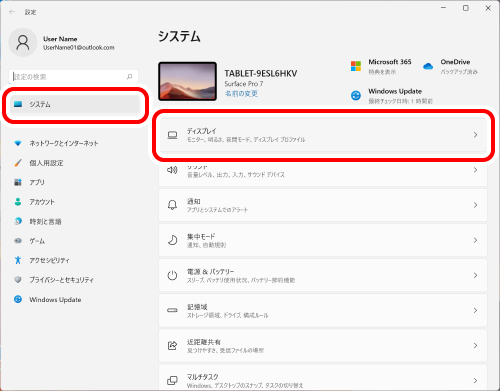Click the ネットワークとインターネット sidebar icon
Screen dimensions: 500x391
pyautogui.click(x=18, y=143)
